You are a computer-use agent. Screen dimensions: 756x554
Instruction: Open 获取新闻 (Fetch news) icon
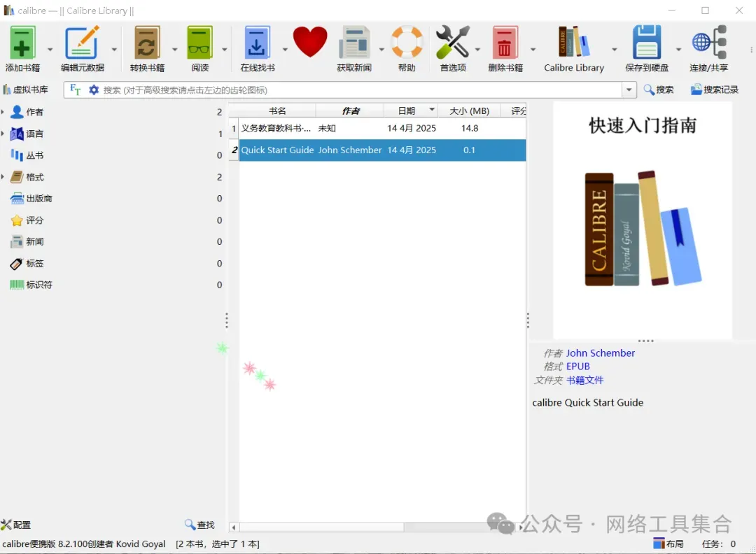point(354,43)
